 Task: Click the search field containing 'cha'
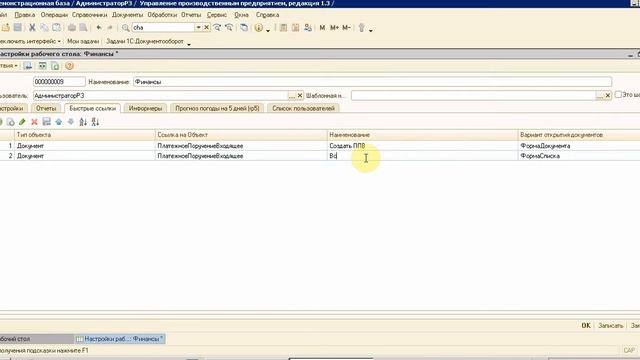click(163, 27)
